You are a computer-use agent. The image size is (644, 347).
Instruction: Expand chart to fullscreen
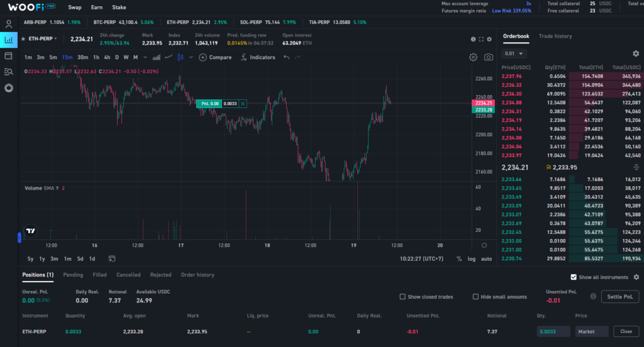[481, 39]
